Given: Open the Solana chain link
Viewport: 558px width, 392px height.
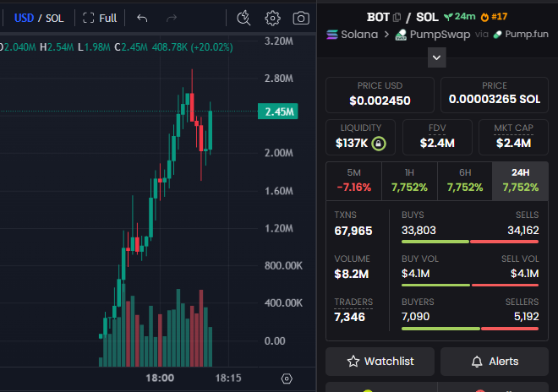Looking at the screenshot, I should pyautogui.click(x=352, y=35).
